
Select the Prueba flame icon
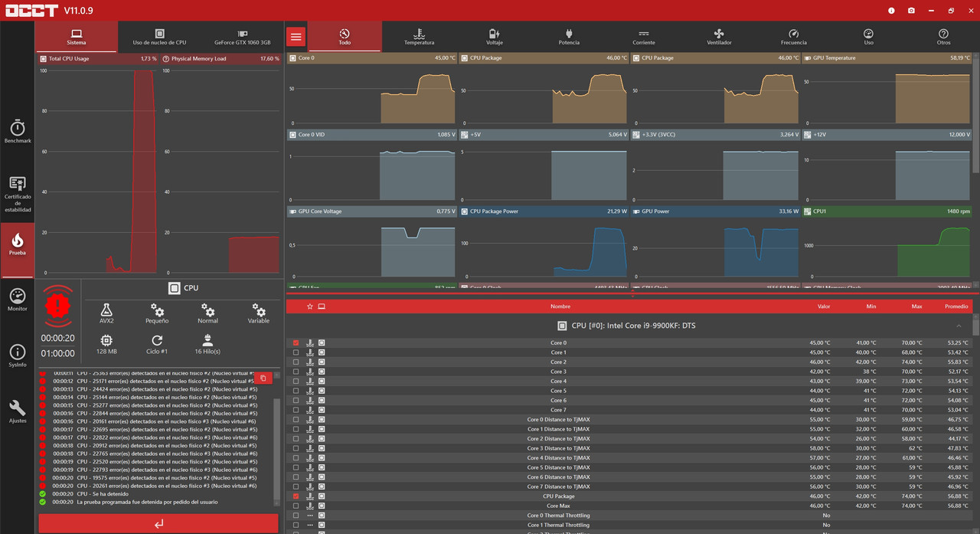tap(18, 241)
